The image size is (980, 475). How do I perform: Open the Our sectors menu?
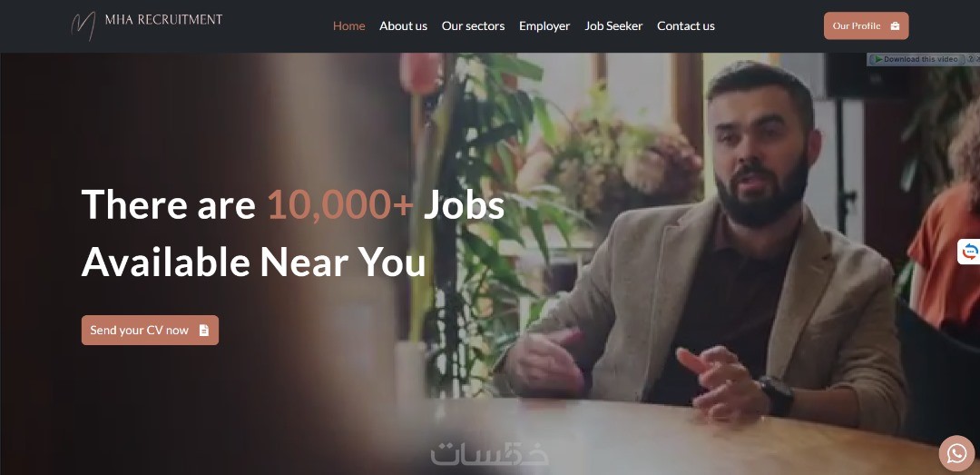[473, 25]
